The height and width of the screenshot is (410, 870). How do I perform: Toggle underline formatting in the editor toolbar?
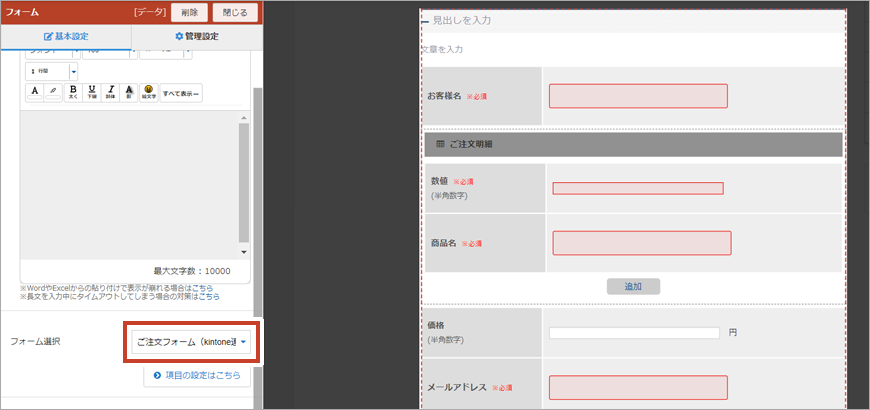[92, 93]
